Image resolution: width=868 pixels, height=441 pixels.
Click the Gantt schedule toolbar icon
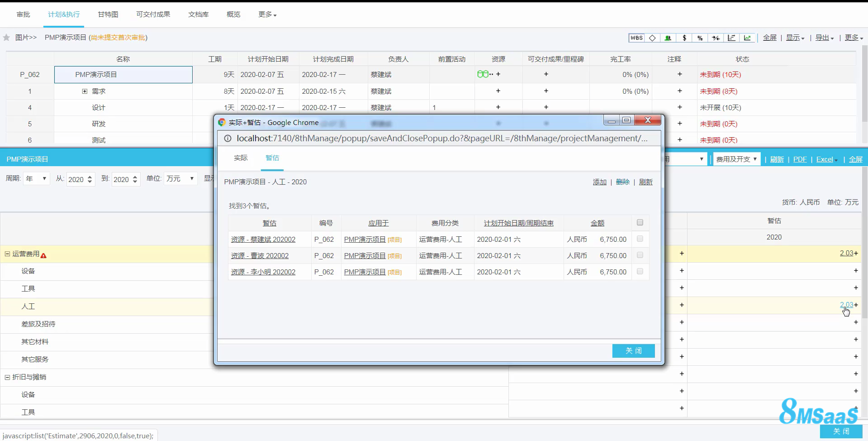coord(731,38)
